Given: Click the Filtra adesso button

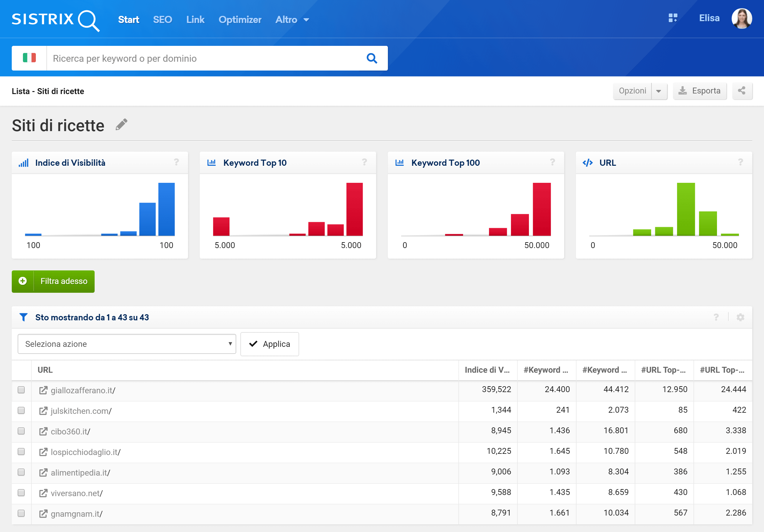Looking at the screenshot, I should 53,281.
